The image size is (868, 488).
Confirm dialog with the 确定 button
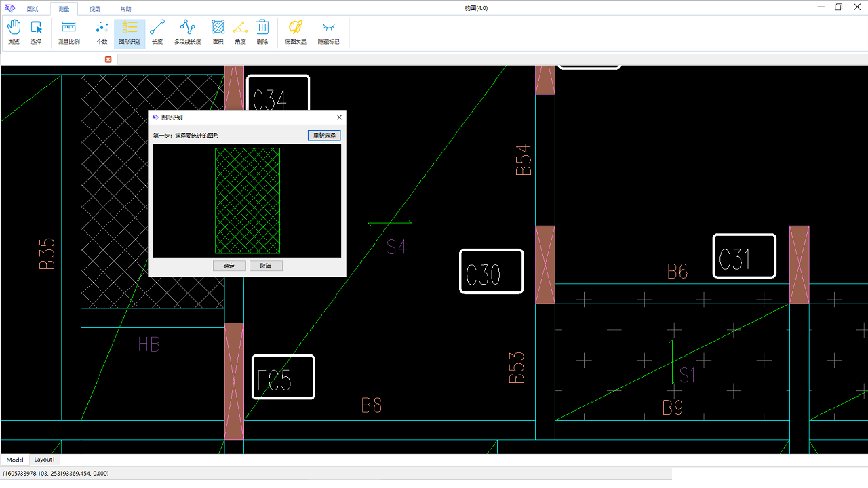tap(229, 265)
